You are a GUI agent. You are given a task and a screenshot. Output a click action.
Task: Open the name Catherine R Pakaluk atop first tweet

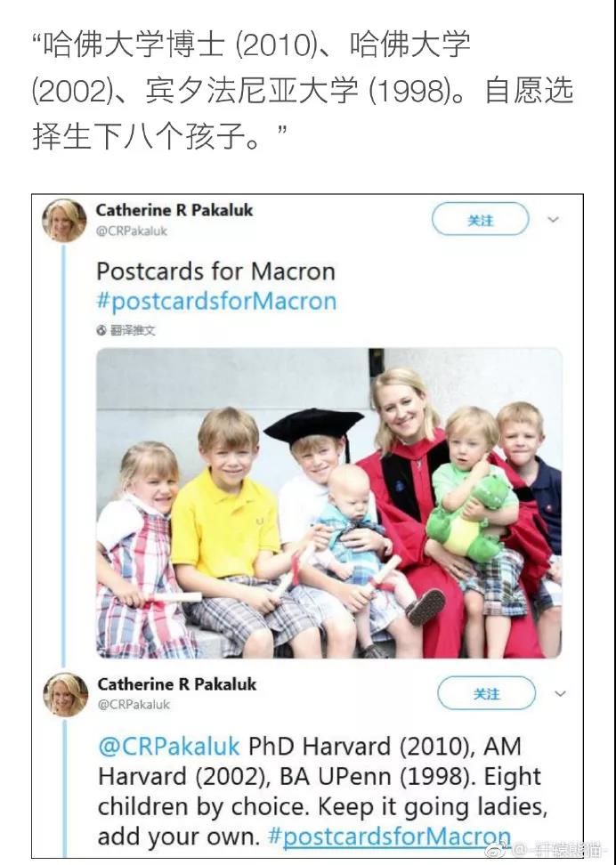pos(174,210)
